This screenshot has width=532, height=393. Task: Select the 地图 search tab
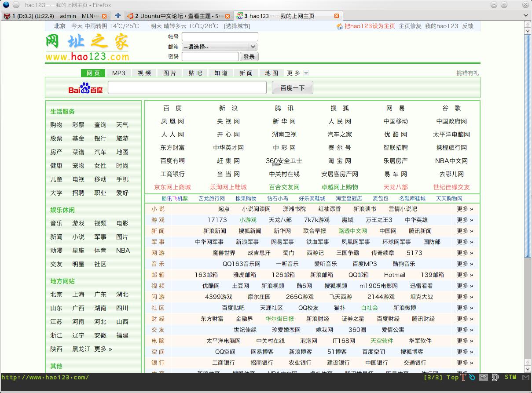[272, 73]
